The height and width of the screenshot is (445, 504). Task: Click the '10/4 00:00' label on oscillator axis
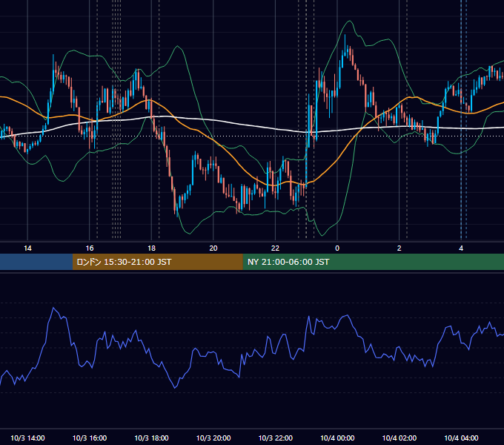pyautogui.click(x=337, y=438)
